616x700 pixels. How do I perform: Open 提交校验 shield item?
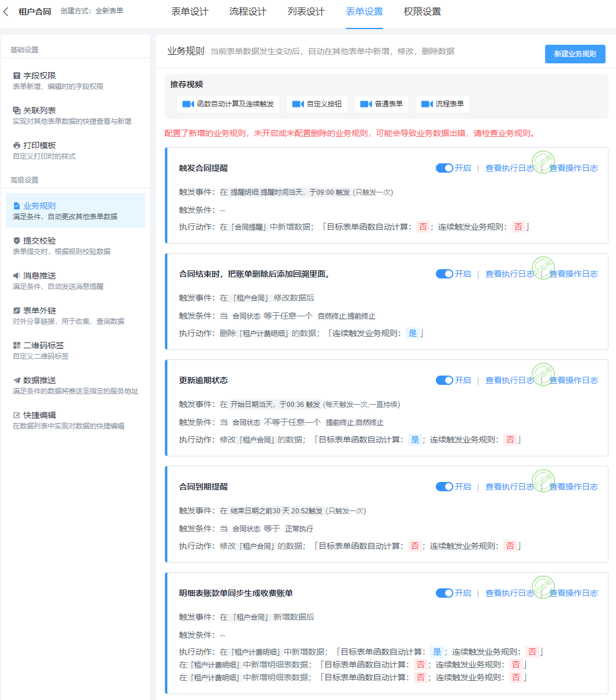(x=40, y=241)
